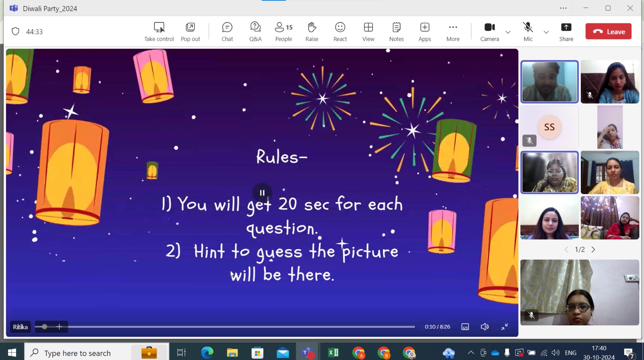The width and height of the screenshot is (644, 360).
Task: Raise your hand
Action: click(312, 32)
